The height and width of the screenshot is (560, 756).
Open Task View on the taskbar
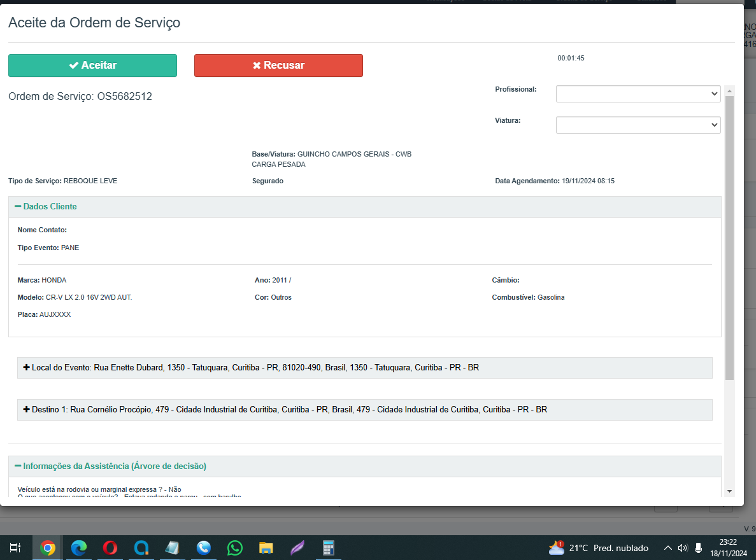(x=15, y=548)
